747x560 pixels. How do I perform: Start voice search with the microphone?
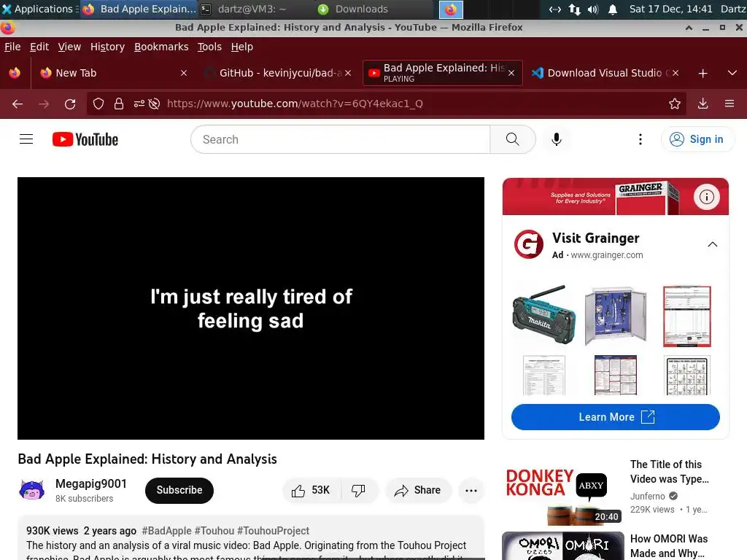coord(557,139)
